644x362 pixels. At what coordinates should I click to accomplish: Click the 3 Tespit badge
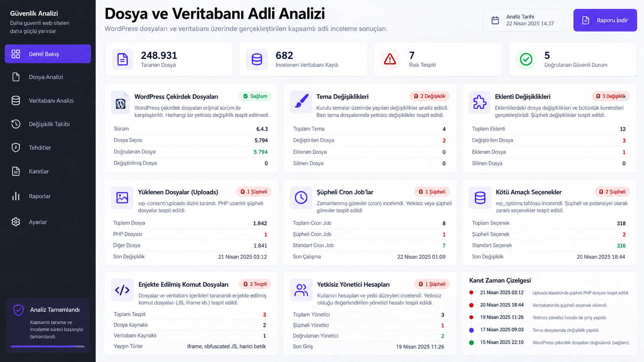click(x=255, y=284)
